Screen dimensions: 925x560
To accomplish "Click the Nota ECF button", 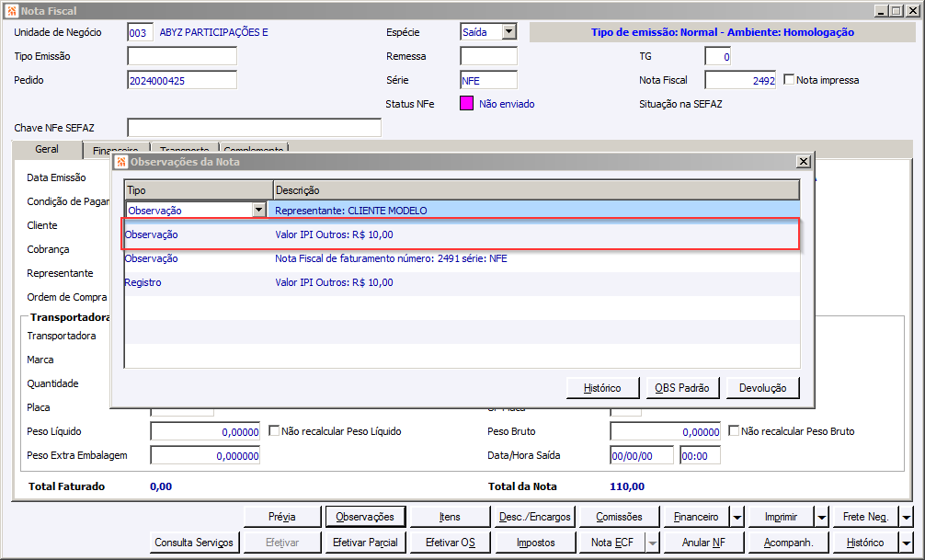I will coord(612,543).
